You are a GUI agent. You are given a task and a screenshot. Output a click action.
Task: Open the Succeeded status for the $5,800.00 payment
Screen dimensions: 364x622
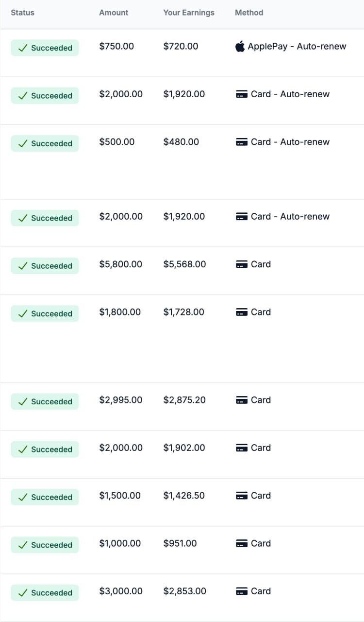[x=45, y=266]
